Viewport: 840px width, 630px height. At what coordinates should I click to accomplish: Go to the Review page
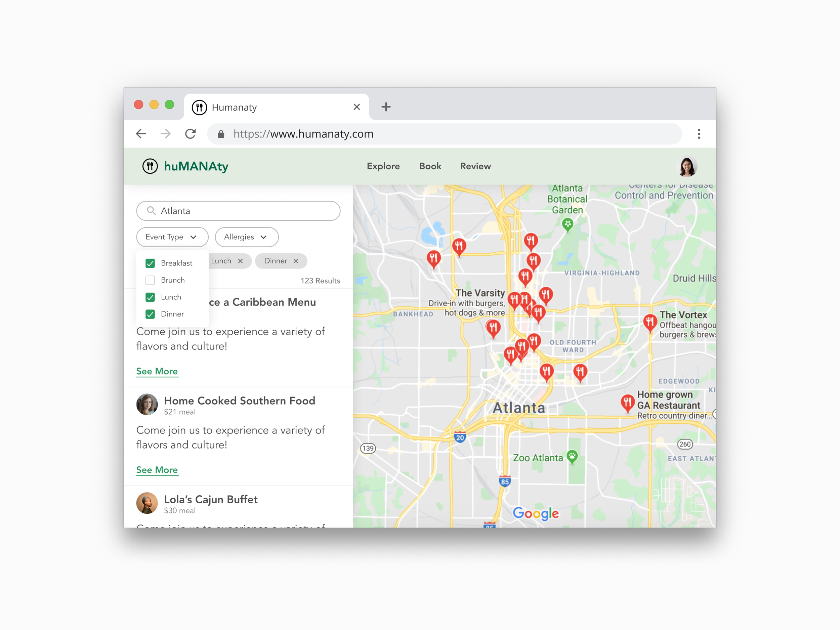pos(475,166)
